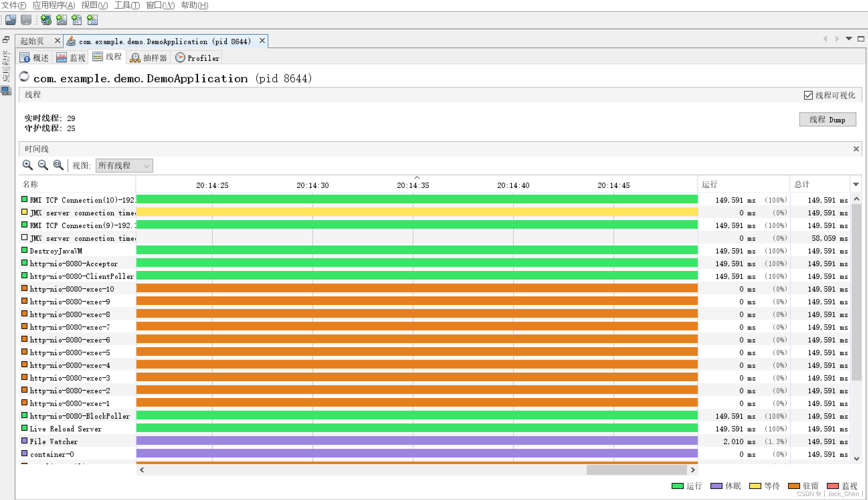This screenshot has width=868, height=500.
Task: Open the column selector arrow beside 总计
Action: [x=856, y=184]
